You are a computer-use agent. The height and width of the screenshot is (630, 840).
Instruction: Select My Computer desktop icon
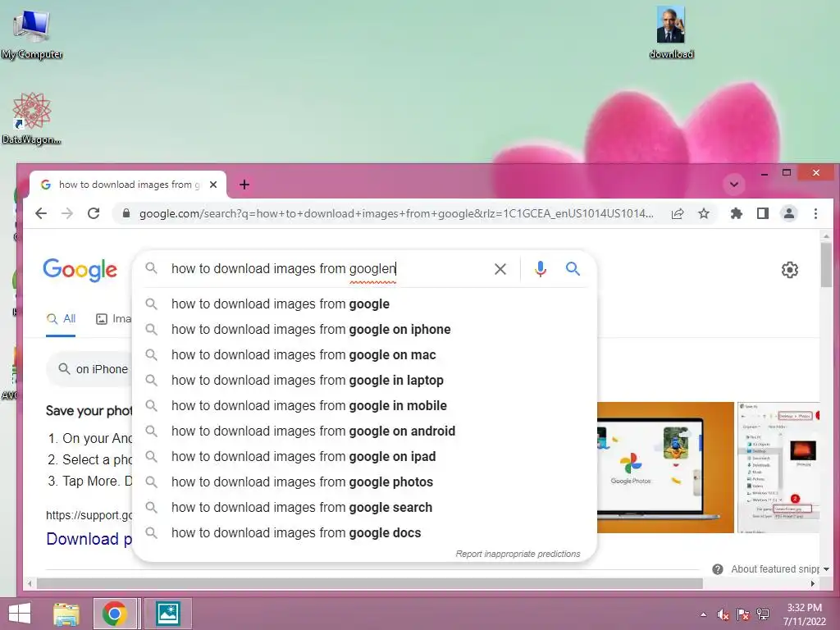point(32,34)
